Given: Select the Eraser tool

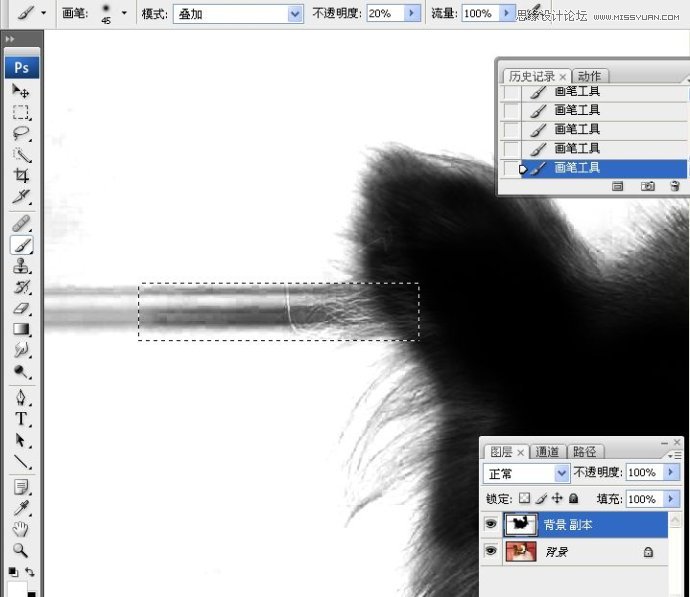Looking at the screenshot, I should pos(20,308).
